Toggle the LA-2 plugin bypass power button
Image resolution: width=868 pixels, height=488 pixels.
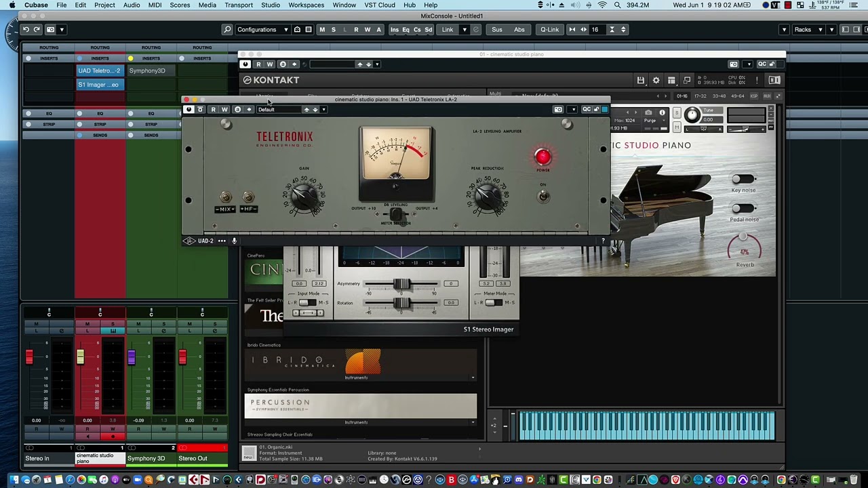click(x=189, y=109)
